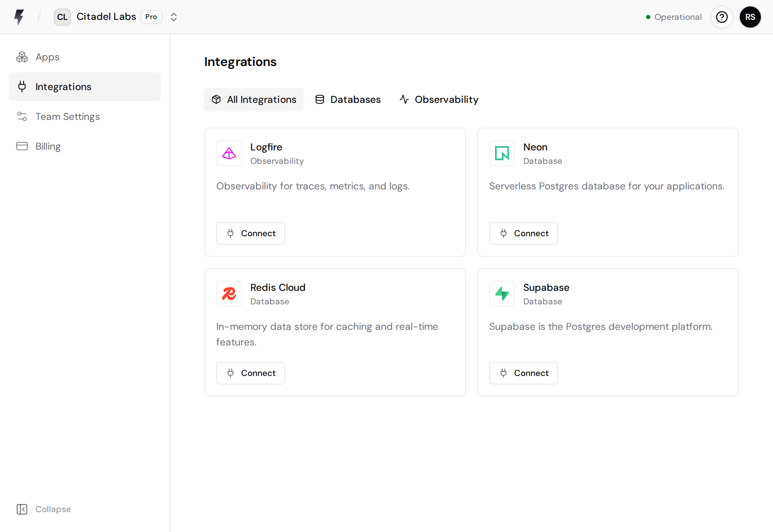Go to Apps in the sidebar
This screenshot has width=773, height=532.
tap(85, 57)
